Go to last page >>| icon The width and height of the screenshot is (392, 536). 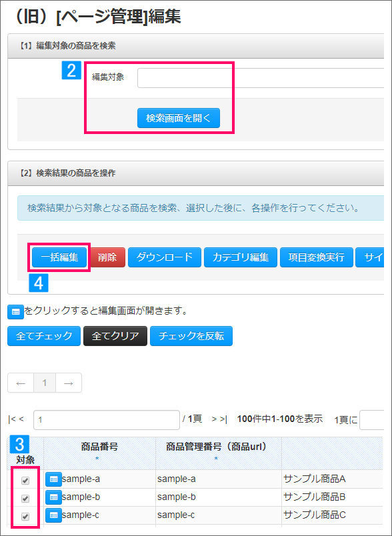pos(219,419)
